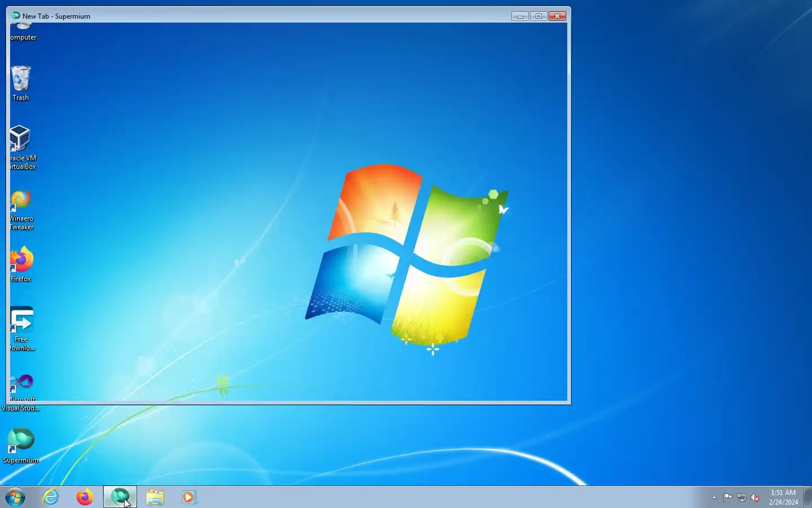Screen dimensions: 812x508
Task: Select the Microsoft Visual Studio shortcut
Action: [x=21, y=392]
